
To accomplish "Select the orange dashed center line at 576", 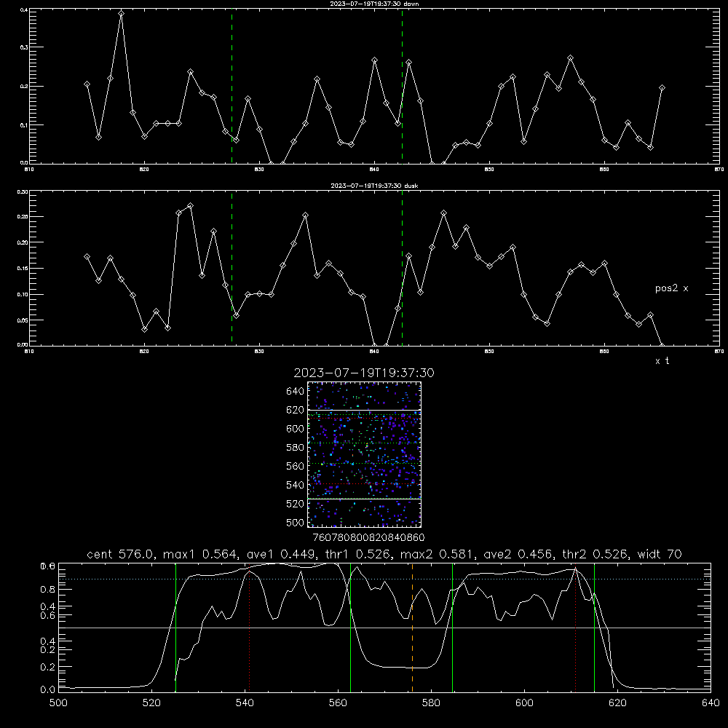I will pyautogui.click(x=412, y=628).
